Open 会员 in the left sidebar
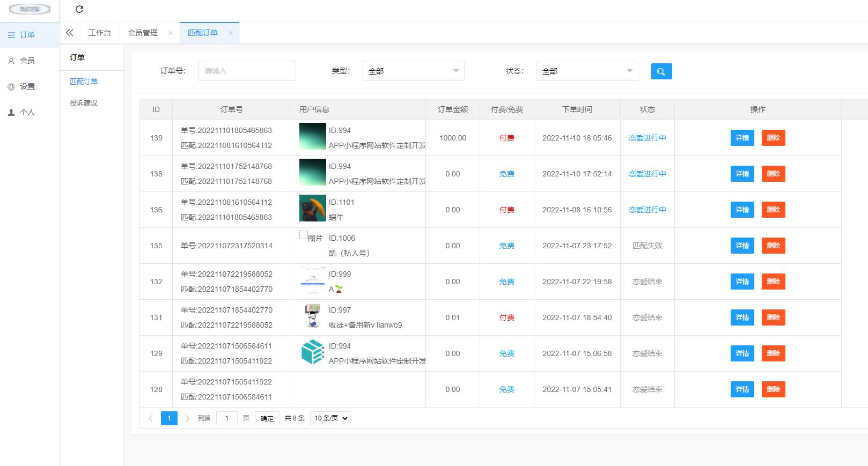The width and height of the screenshot is (868, 466). click(27, 61)
